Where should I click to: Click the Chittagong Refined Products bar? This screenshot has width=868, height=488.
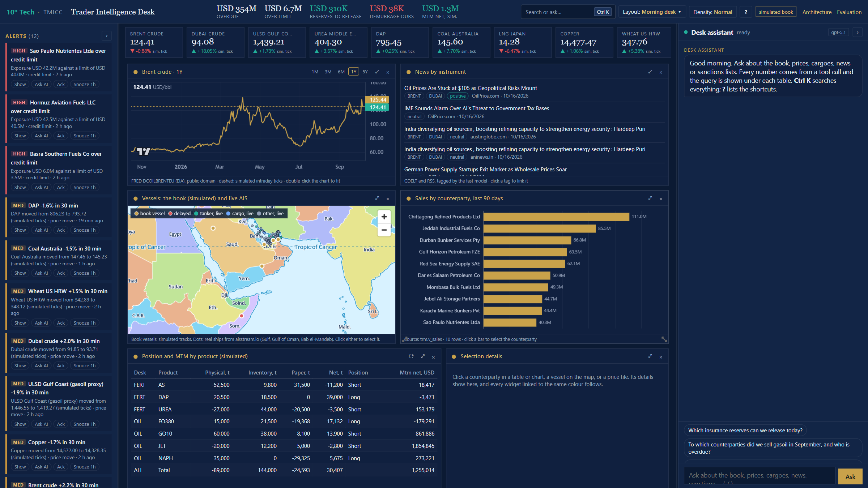coord(556,217)
